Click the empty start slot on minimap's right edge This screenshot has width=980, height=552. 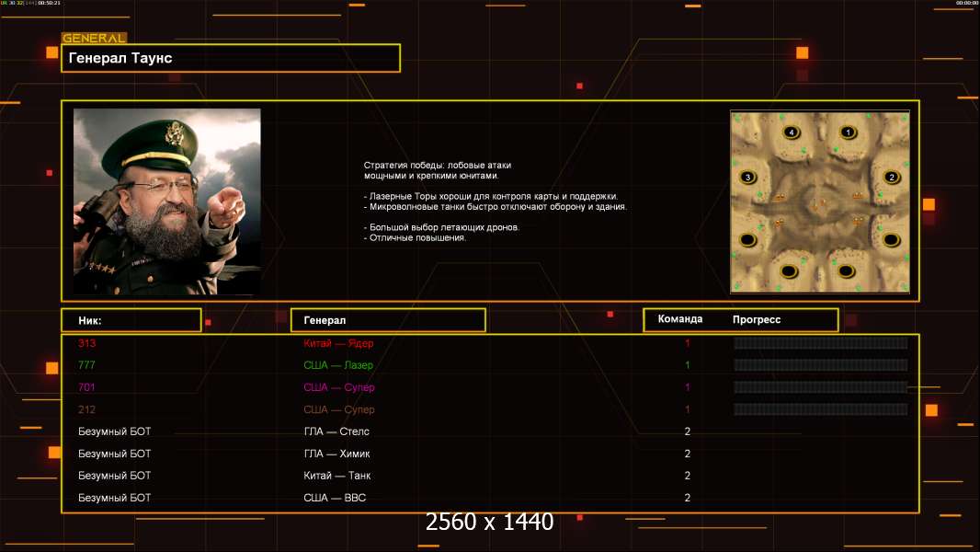point(890,240)
